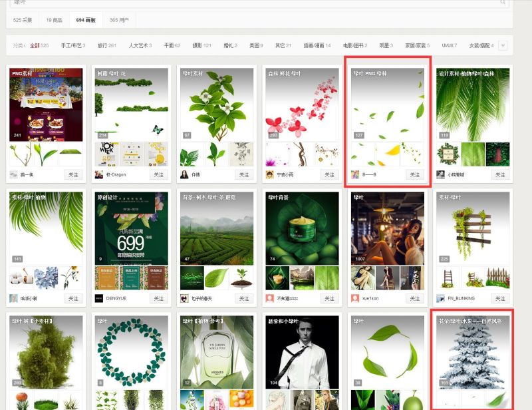Filter by 手工/布艺 category

[x=73, y=45]
